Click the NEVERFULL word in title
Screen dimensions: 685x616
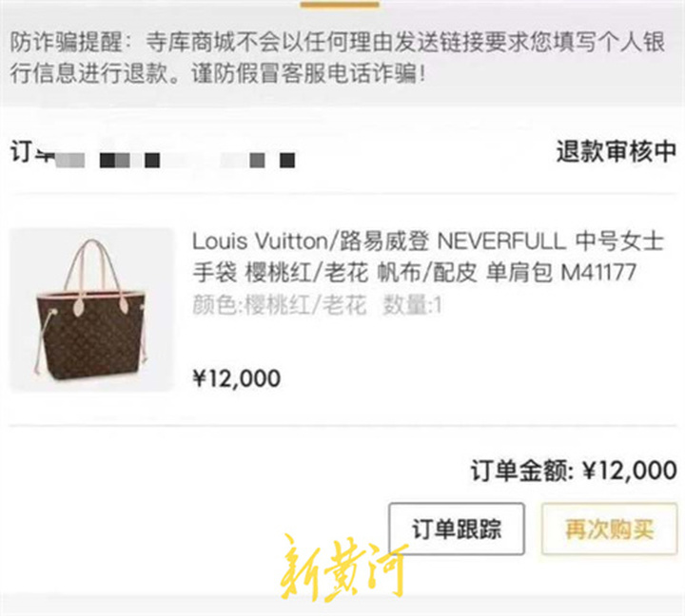coord(501,241)
